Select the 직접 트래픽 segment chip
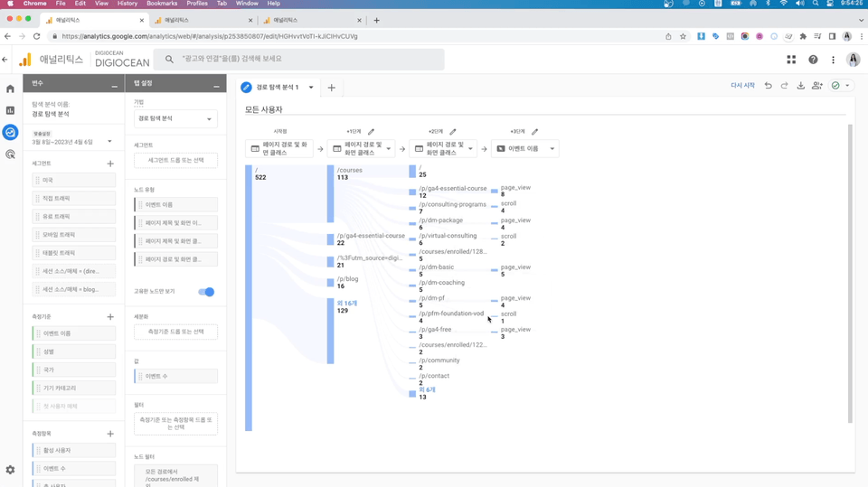 pyautogui.click(x=73, y=198)
